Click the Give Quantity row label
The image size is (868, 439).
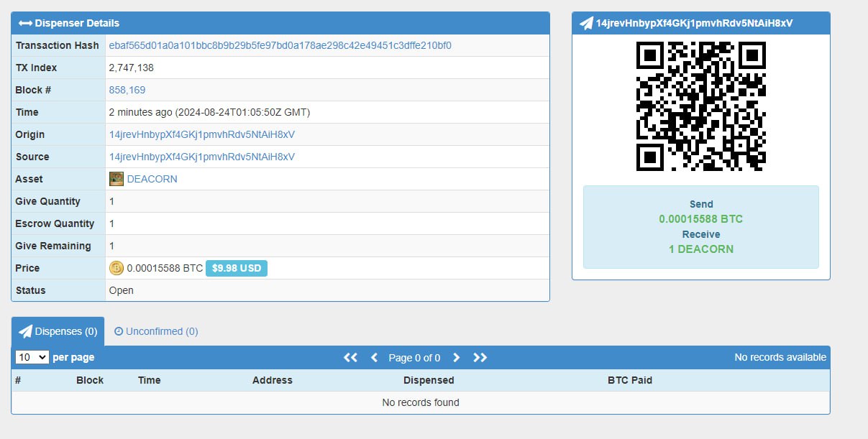coord(48,201)
